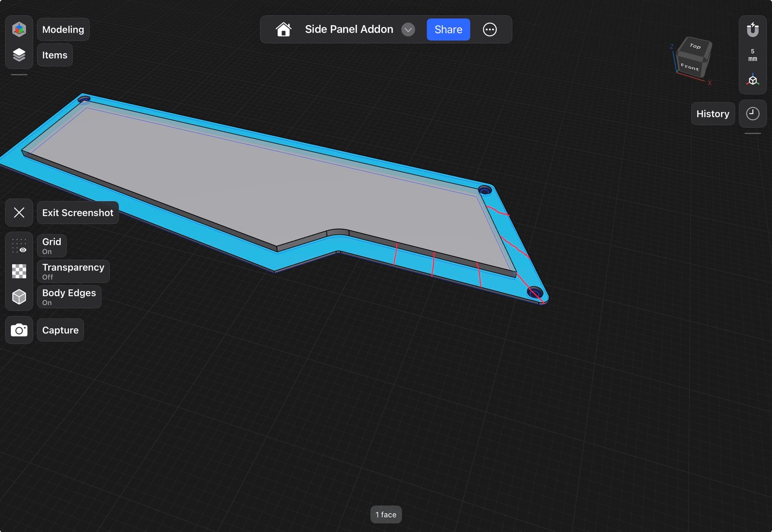Click the isometric view cube icon

[x=752, y=80]
